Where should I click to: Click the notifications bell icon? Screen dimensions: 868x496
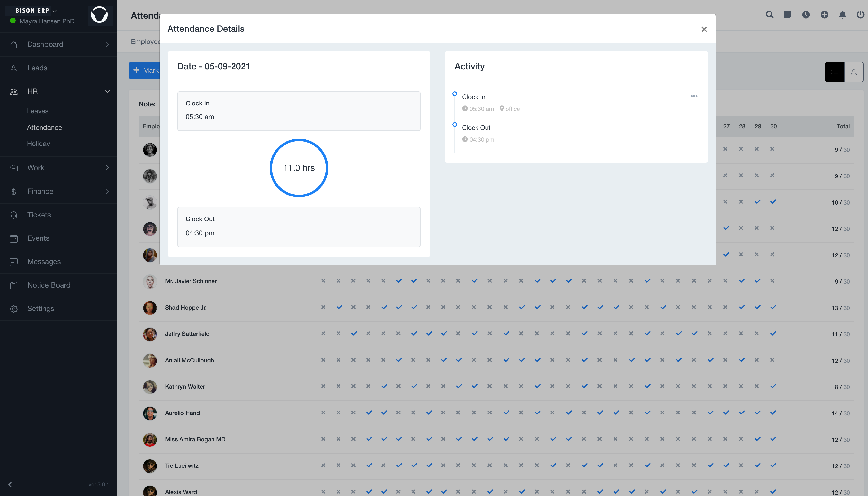coord(842,15)
